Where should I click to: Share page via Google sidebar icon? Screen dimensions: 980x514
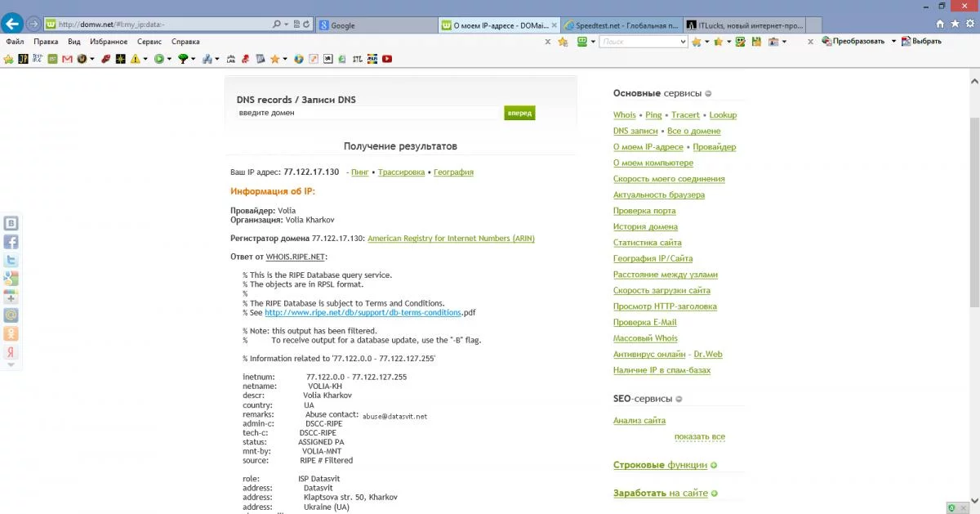(11, 279)
